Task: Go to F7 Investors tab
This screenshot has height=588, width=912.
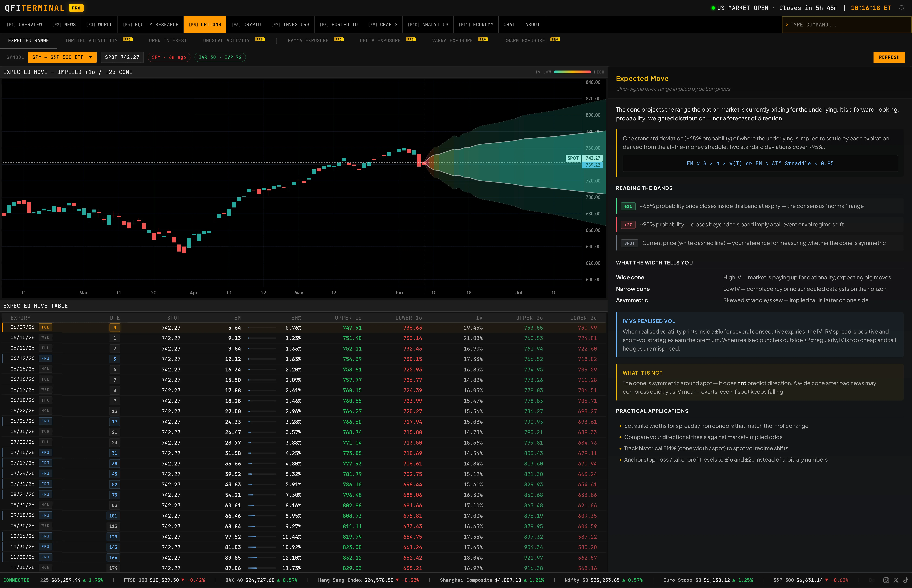Action: [x=290, y=24]
